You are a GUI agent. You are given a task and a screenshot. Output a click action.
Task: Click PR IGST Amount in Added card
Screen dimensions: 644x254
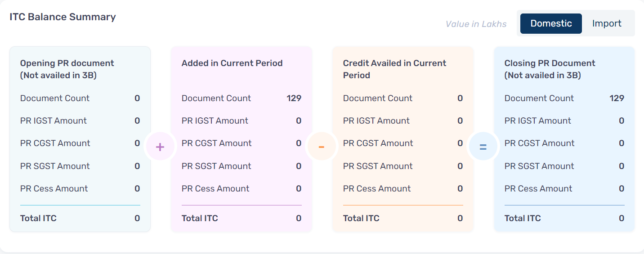215,120
